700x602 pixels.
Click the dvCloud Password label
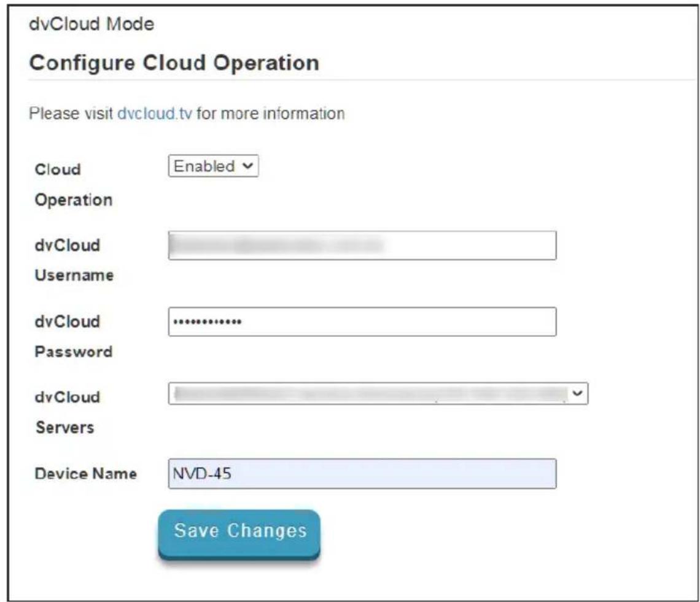click(74, 336)
